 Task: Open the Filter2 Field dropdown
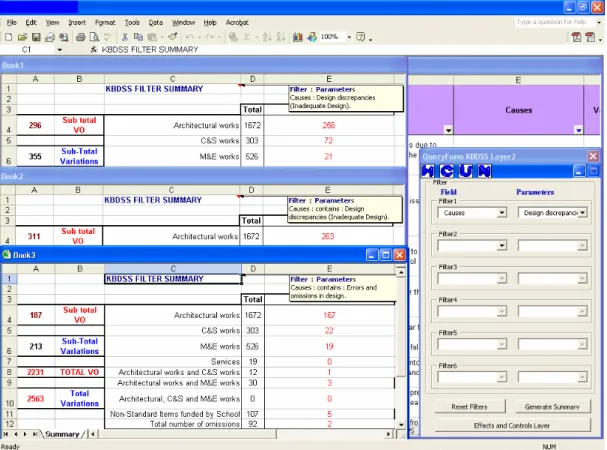coord(502,246)
